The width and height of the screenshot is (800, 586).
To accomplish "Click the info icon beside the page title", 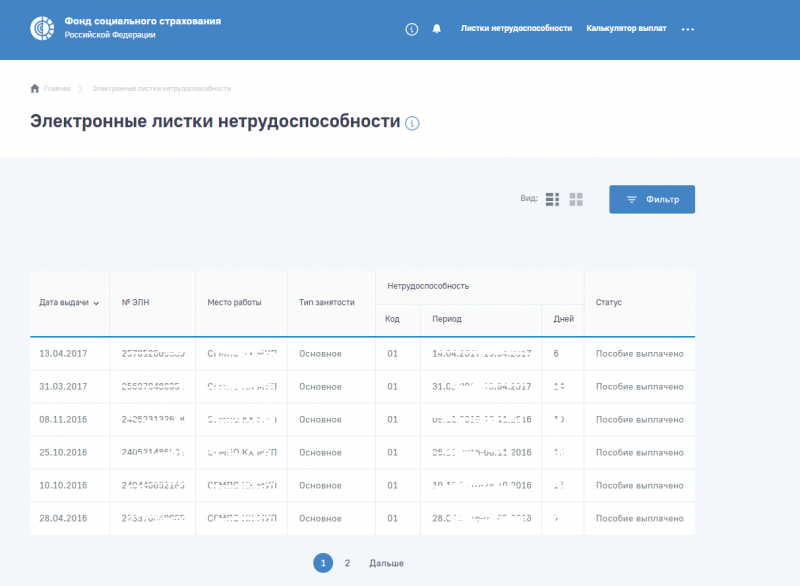I will [x=410, y=124].
